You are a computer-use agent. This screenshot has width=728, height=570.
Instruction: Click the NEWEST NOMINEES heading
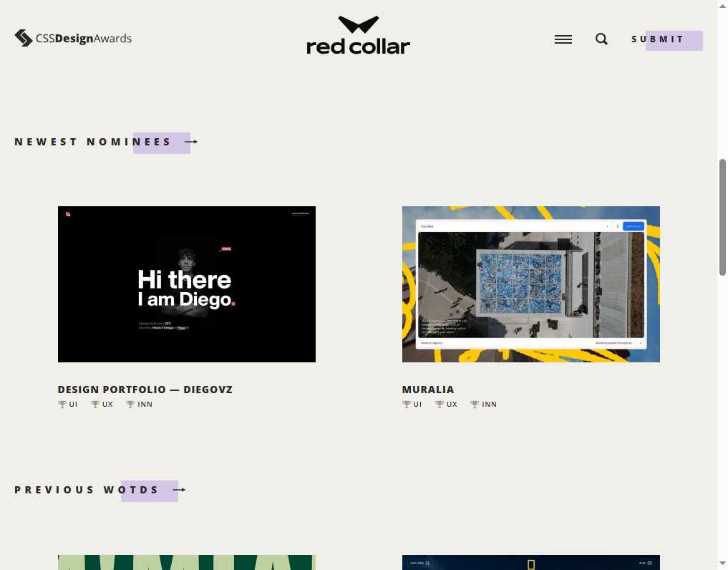pyautogui.click(x=93, y=141)
